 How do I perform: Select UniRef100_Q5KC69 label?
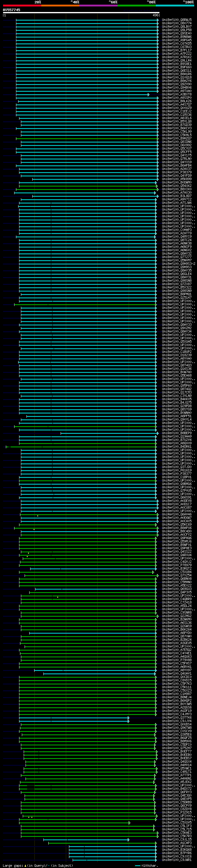176,524
